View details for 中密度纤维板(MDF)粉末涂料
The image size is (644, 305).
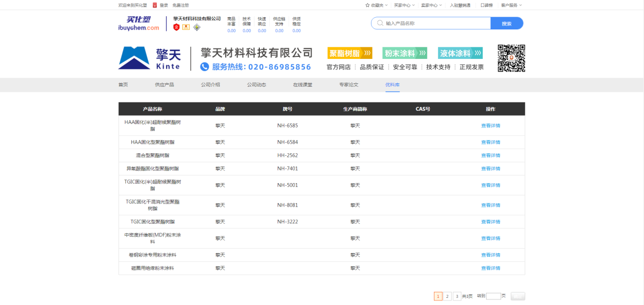491,238
